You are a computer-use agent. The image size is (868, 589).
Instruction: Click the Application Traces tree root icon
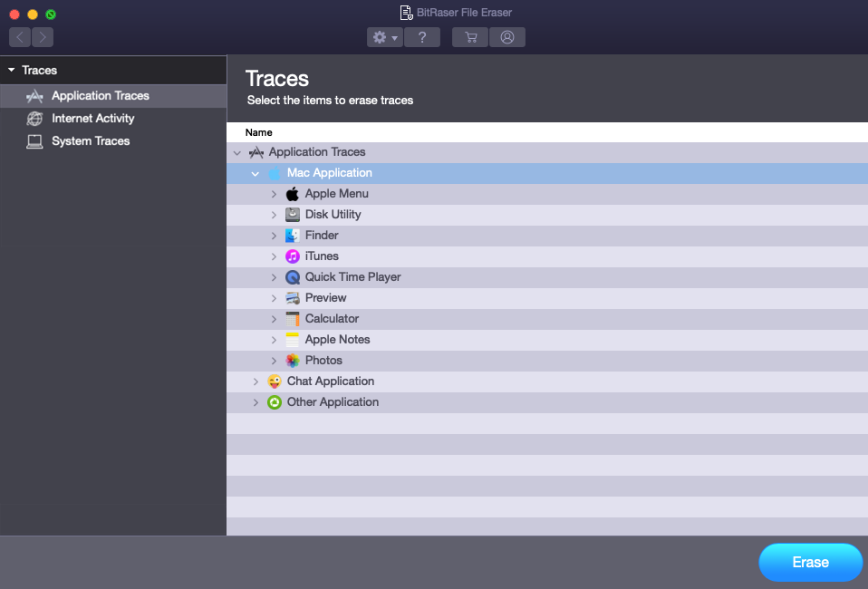pos(256,152)
